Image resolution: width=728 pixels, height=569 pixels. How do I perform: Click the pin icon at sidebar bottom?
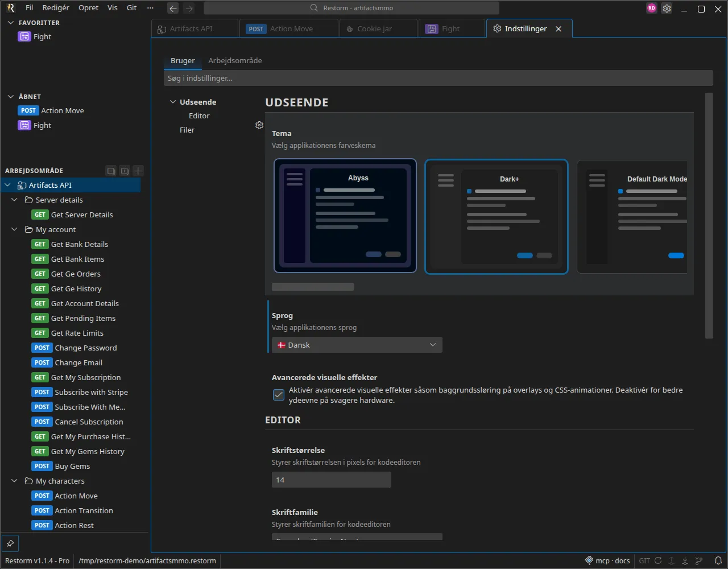click(10, 543)
